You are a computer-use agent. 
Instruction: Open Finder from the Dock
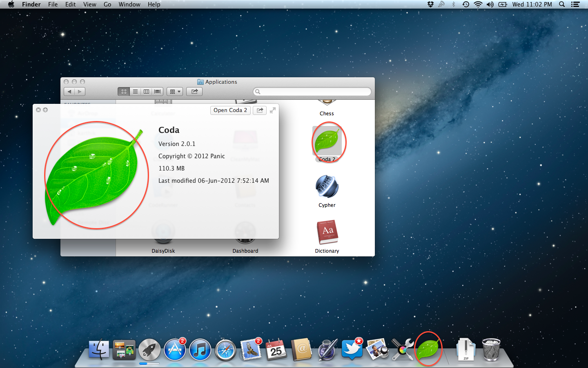point(99,350)
